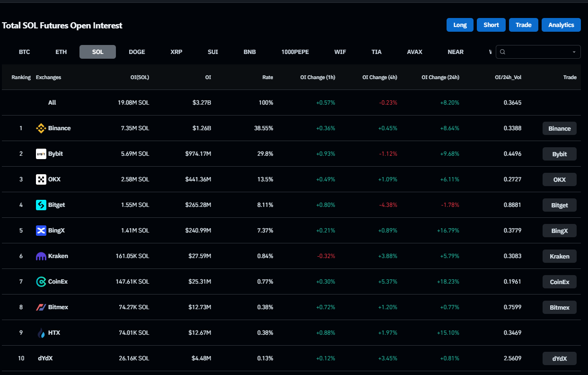Open the coin search dropdown arrow
The width and height of the screenshot is (588, 375).
coord(574,52)
